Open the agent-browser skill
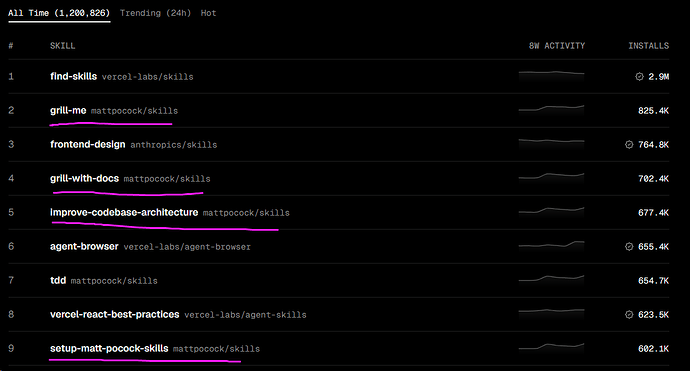Screen dimensions: 690x371 coord(84,246)
